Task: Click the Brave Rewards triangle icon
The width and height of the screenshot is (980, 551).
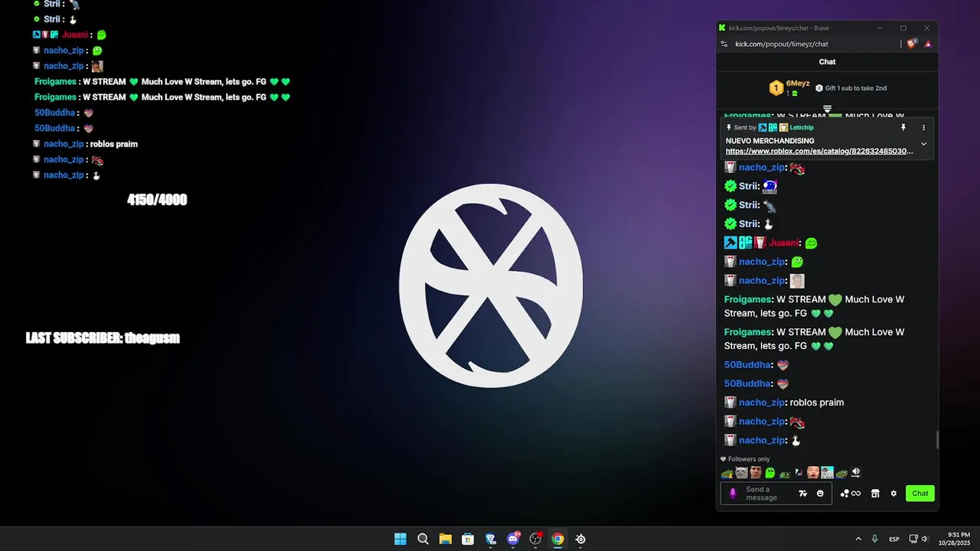Action: pyautogui.click(x=928, y=44)
